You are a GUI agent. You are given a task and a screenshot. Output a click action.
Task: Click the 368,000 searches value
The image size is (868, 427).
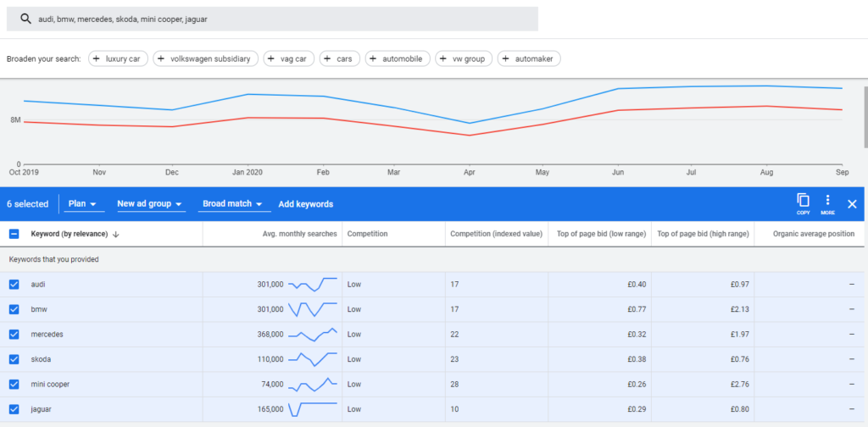(270, 334)
